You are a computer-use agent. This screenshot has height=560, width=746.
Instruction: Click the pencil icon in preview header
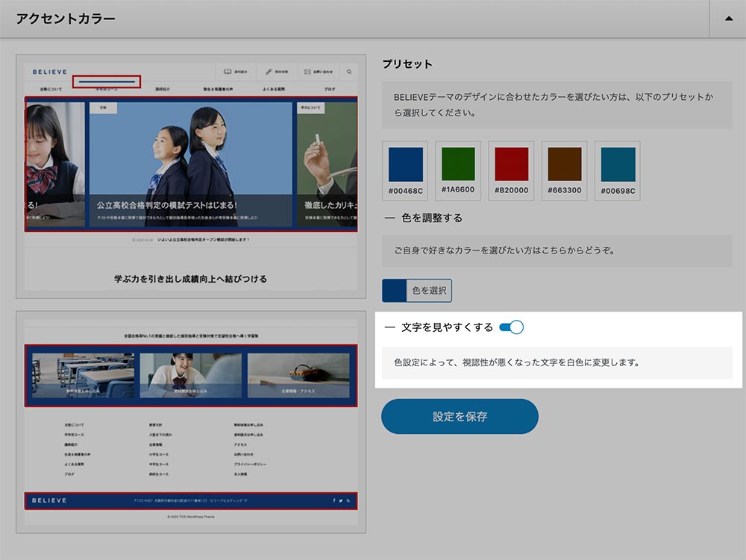[269, 72]
